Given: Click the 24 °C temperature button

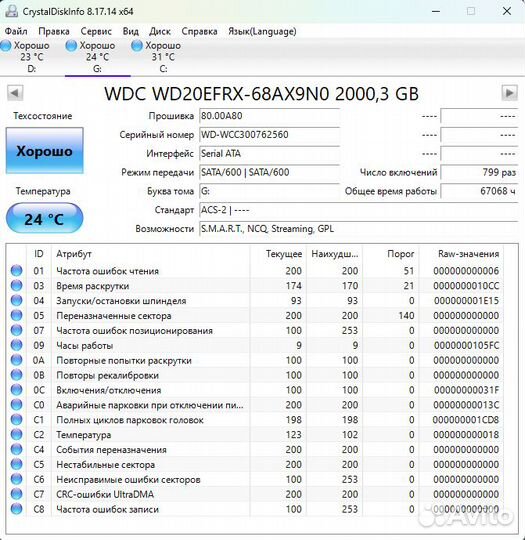Looking at the screenshot, I should click(x=44, y=218).
